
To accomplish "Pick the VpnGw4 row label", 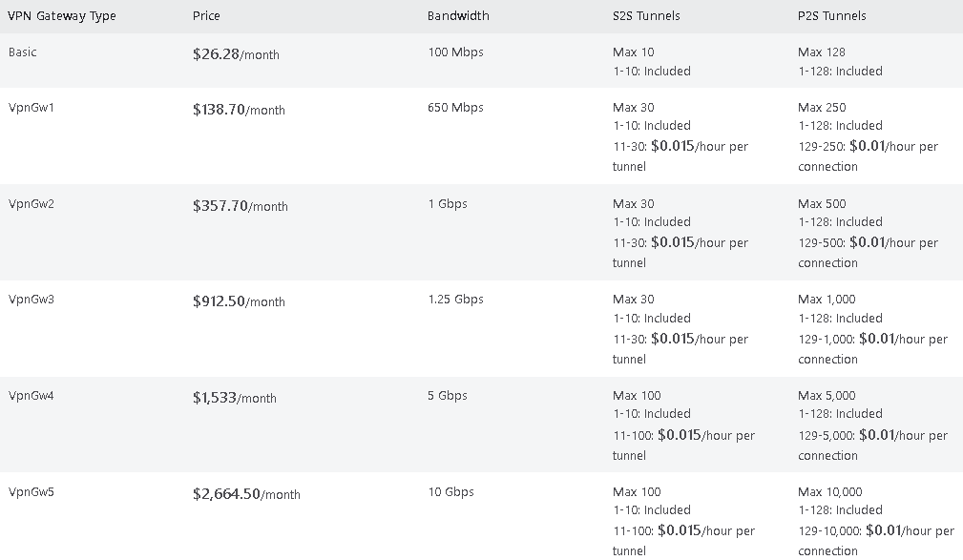I will [31, 396].
